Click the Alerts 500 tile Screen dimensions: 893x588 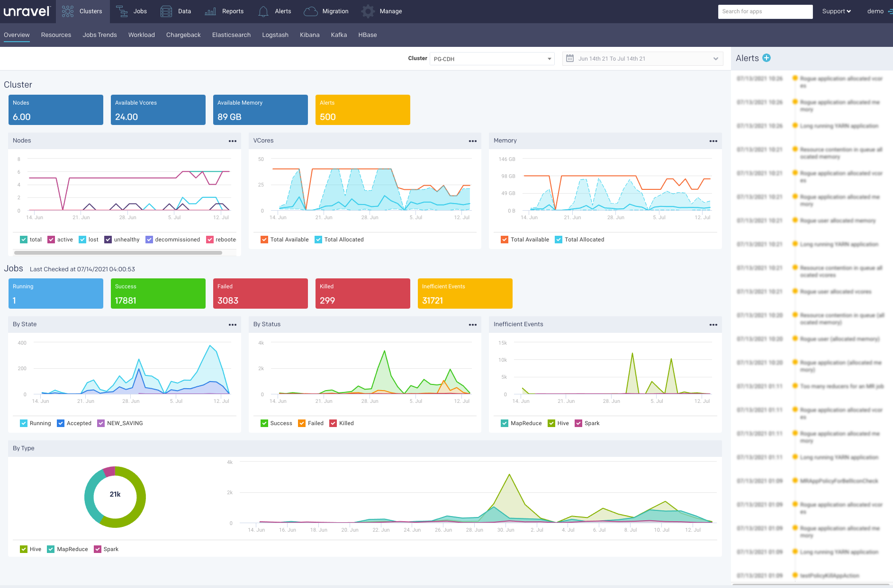(363, 110)
